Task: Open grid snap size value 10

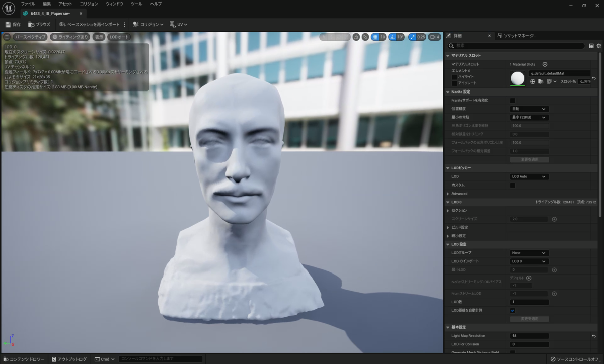Action: tap(383, 37)
